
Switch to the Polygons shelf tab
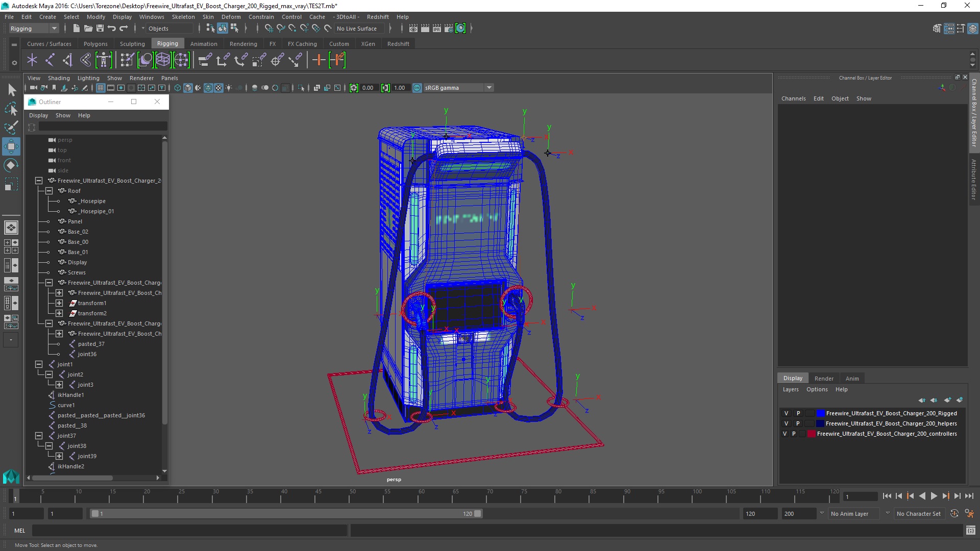click(x=95, y=44)
